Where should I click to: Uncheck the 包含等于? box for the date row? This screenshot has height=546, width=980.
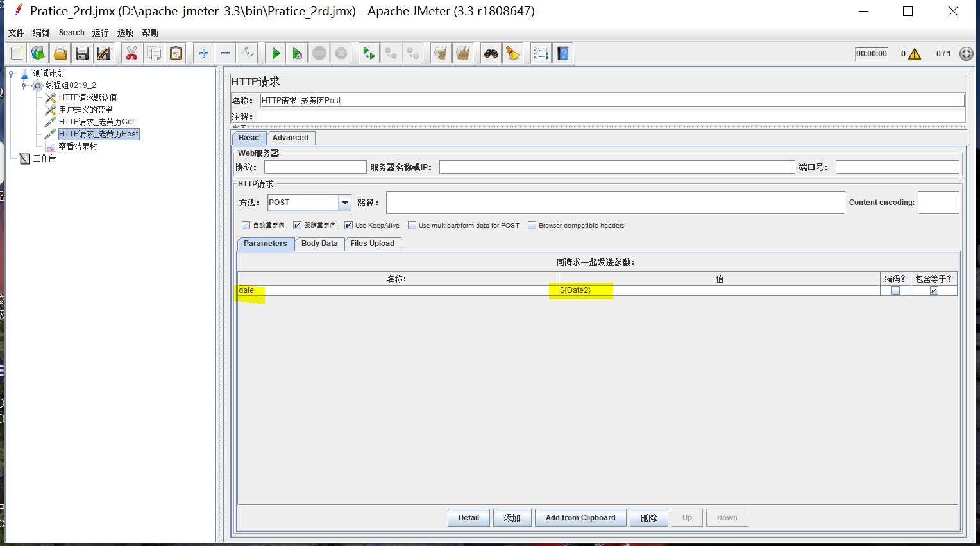(934, 290)
